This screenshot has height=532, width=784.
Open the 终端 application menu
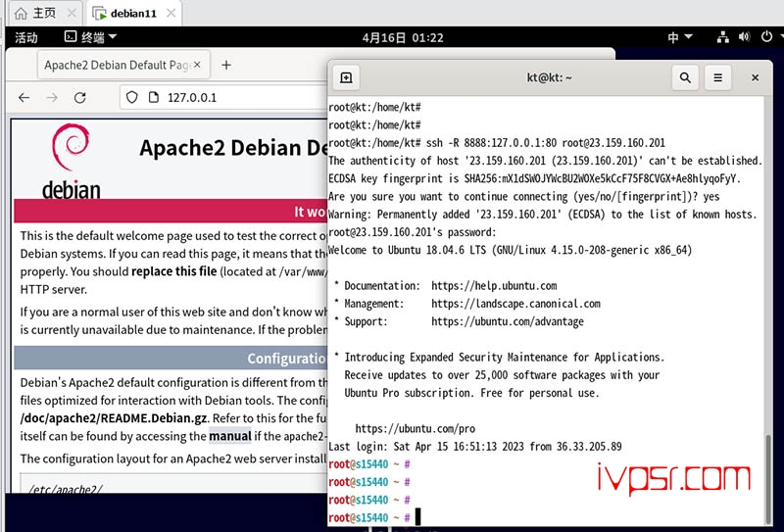coord(90,37)
